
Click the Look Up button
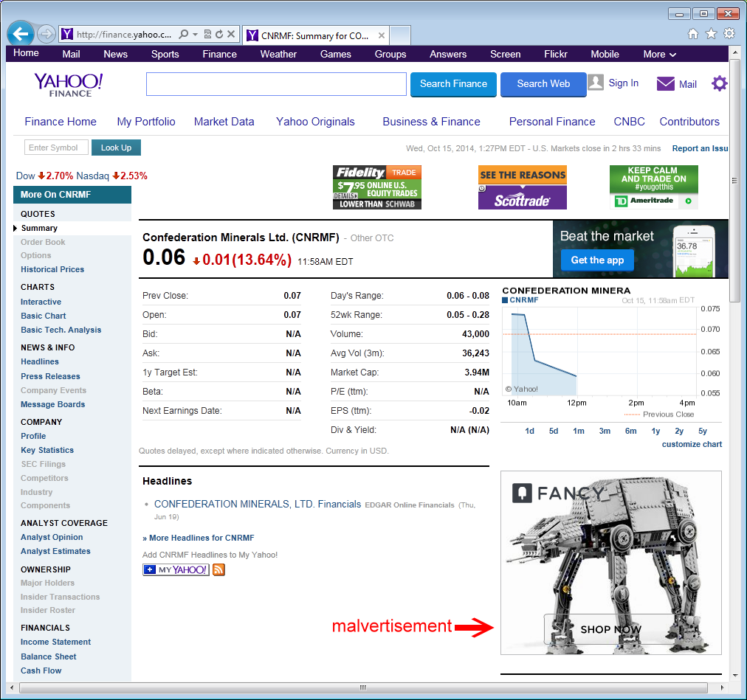116,148
